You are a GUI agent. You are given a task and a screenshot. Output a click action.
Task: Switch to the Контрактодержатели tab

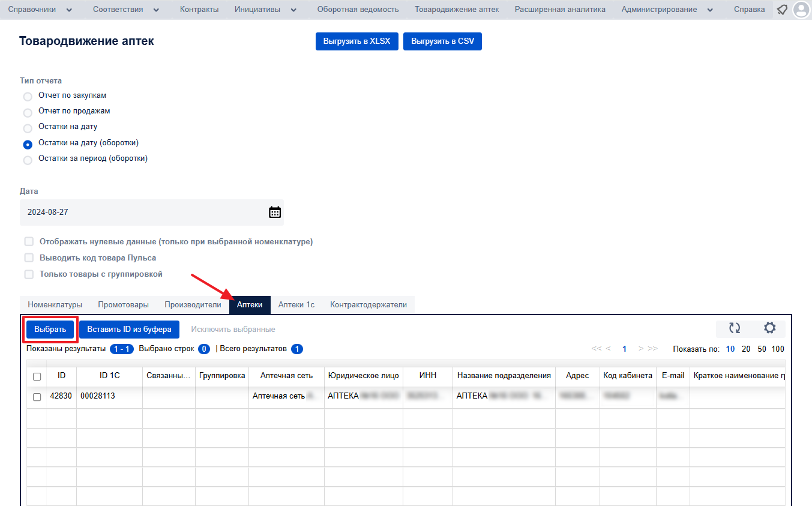368,304
